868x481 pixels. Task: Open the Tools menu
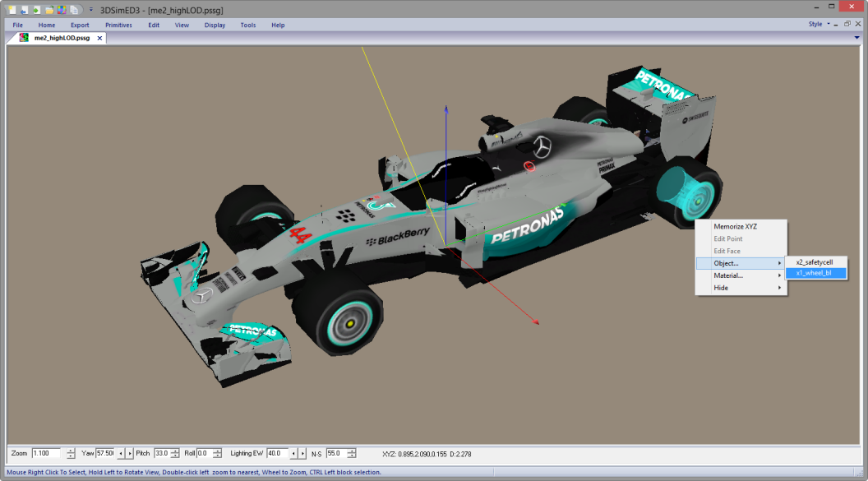pos(248,25)
